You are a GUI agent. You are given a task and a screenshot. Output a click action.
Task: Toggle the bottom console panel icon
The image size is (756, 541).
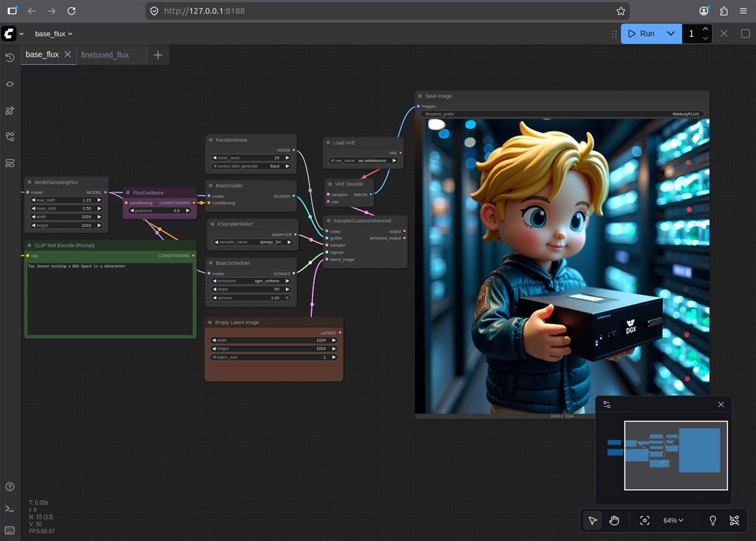[x=9, y=509]
